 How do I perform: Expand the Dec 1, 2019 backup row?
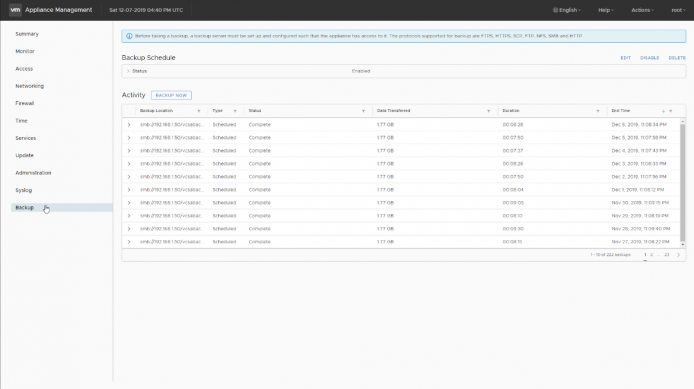129,190
